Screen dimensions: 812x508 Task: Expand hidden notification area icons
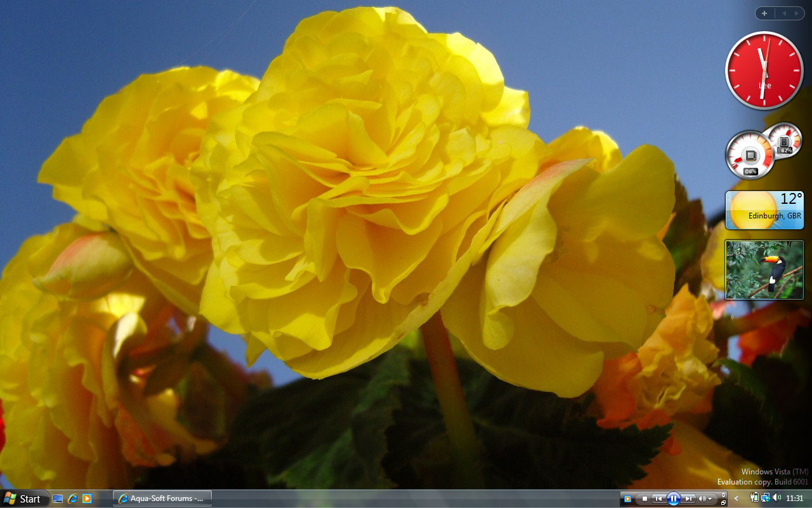pos(737,498)
